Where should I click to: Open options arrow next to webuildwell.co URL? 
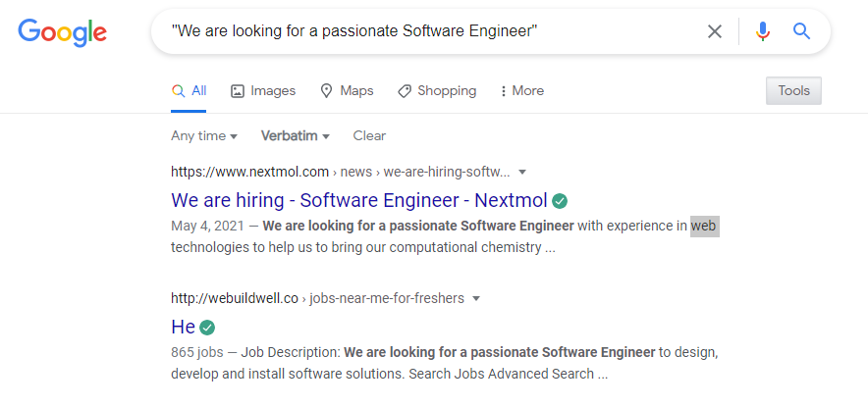476,298
